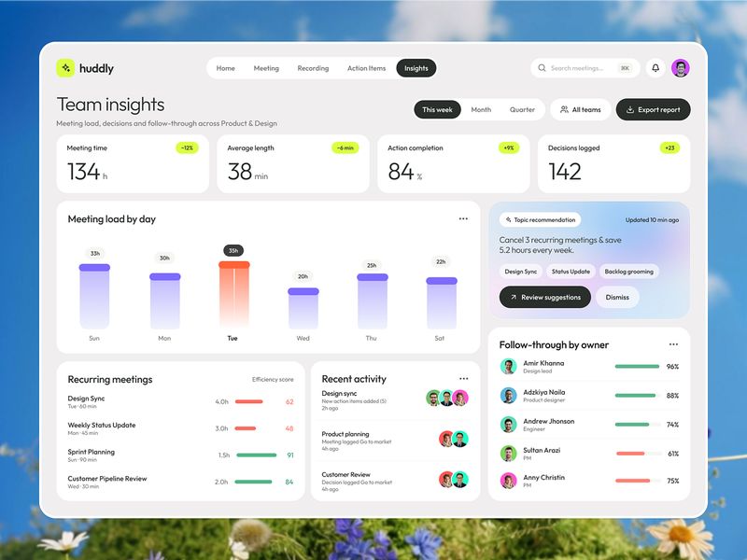
Task: Select the Sat bar in chart
Action: pyautogui.click(x=442, y=302)
